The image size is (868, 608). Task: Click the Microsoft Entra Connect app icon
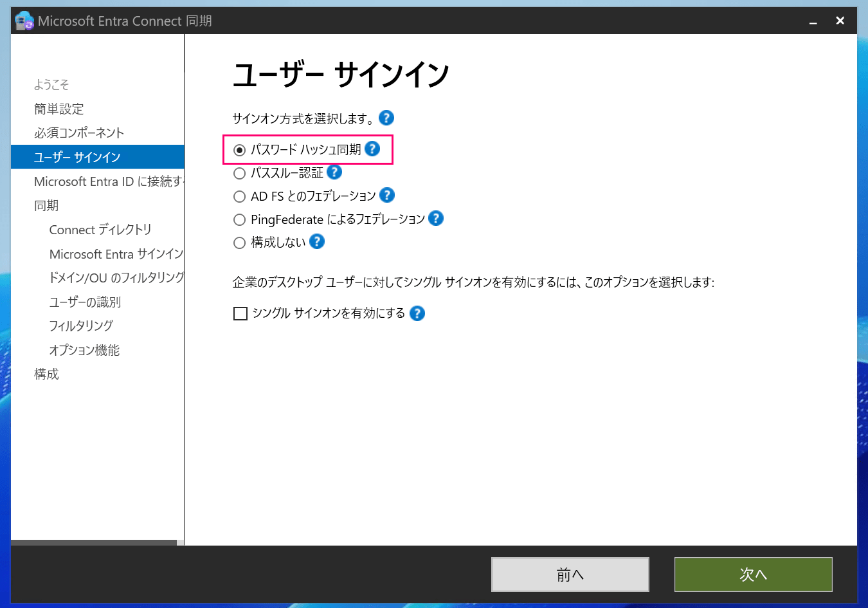coord(24,21)
